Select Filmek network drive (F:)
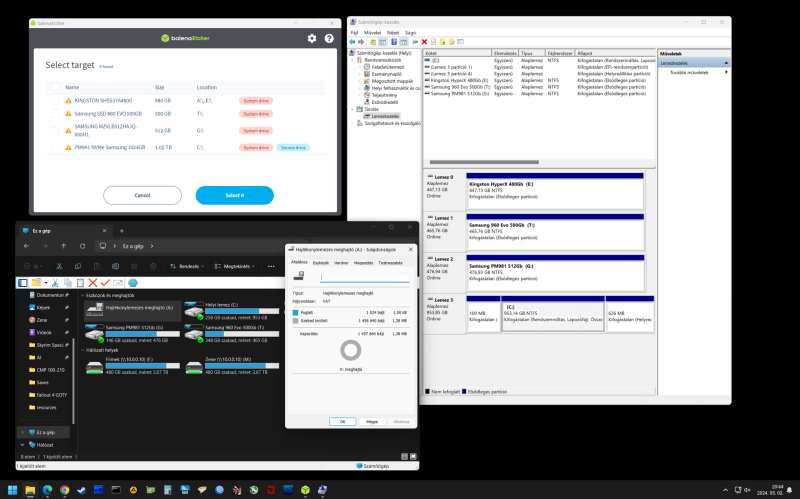The image size is (800, 499). point(132,366)
